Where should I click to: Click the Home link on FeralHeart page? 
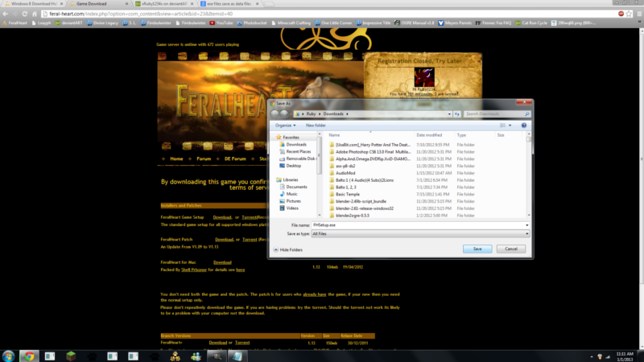176,158
